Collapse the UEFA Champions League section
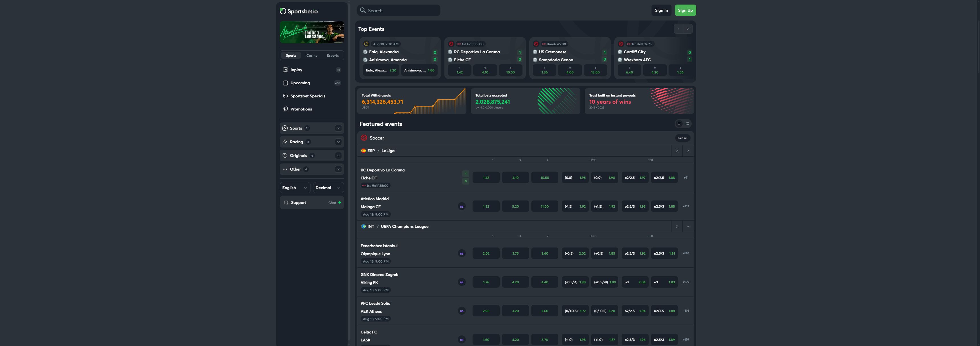The image size is (980, 346). click(688, 227)
